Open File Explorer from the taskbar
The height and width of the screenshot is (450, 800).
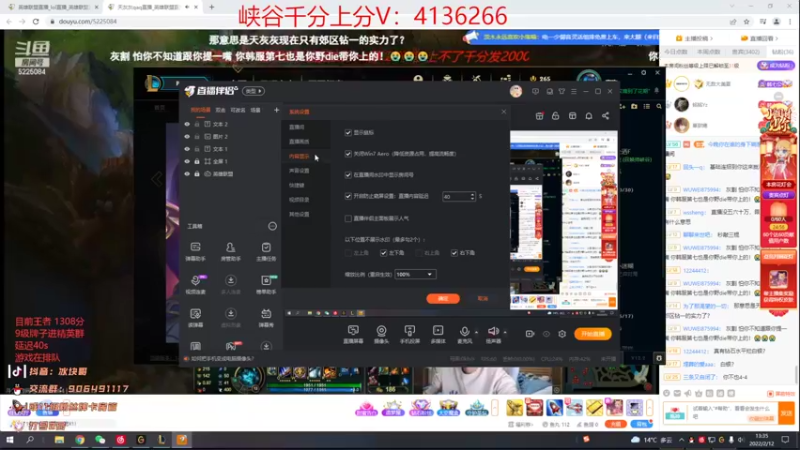point(59,440)
